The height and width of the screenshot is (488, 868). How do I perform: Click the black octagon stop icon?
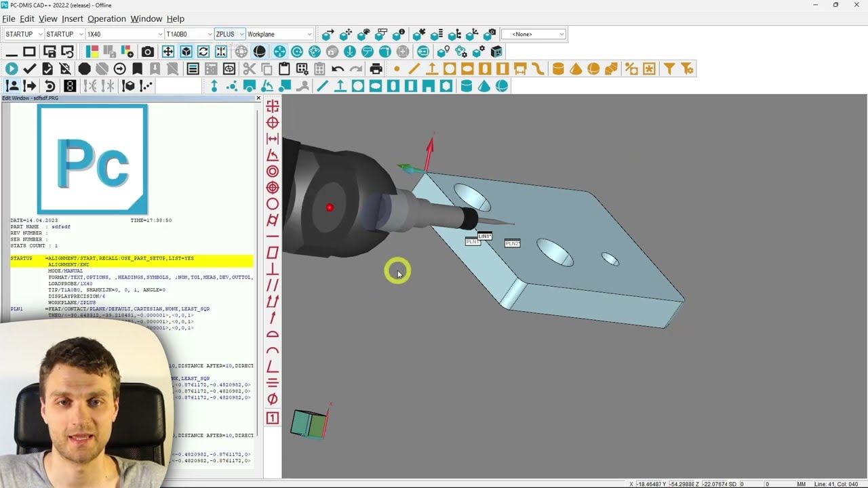click(84, 68)
